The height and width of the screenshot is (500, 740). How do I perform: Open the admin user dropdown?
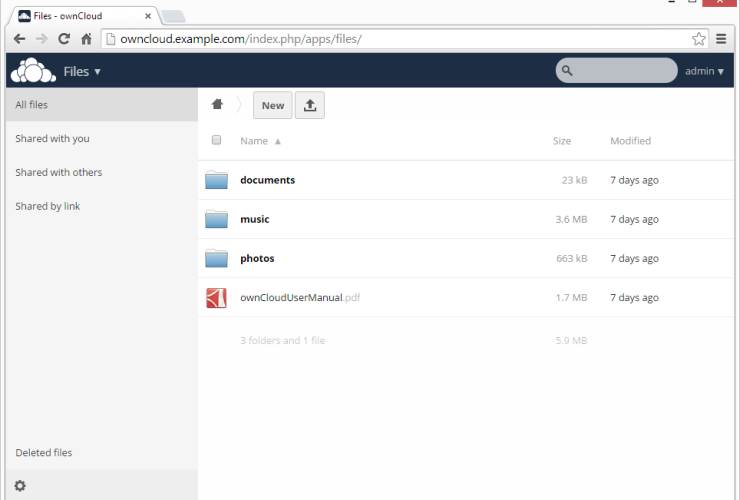point(704,71)
